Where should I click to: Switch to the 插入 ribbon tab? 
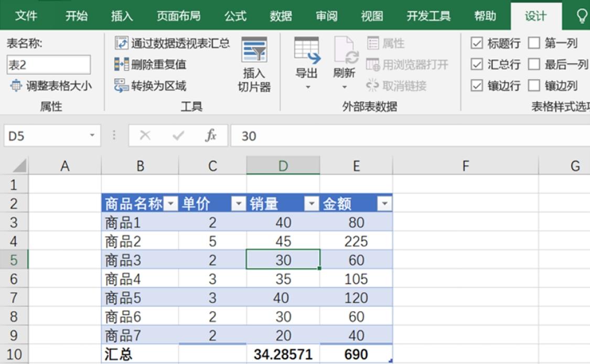[x=122, y=16]
